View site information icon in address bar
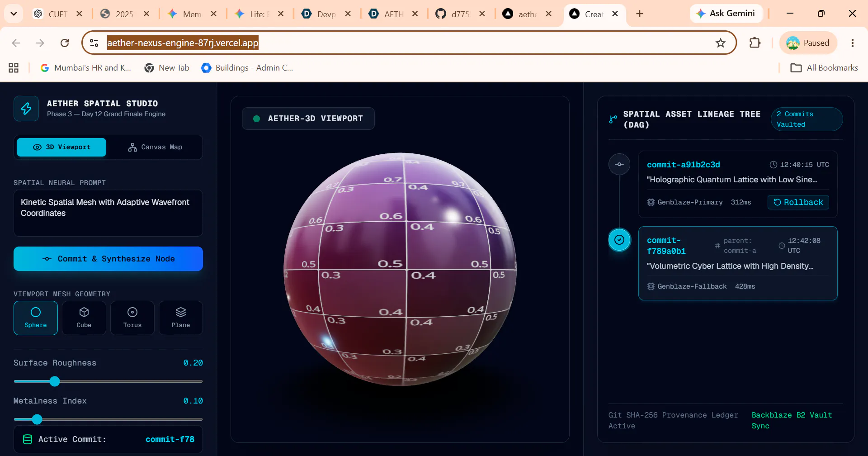This screenshot has height=456, width=868. pyautogui.click(x=94, y=43)
